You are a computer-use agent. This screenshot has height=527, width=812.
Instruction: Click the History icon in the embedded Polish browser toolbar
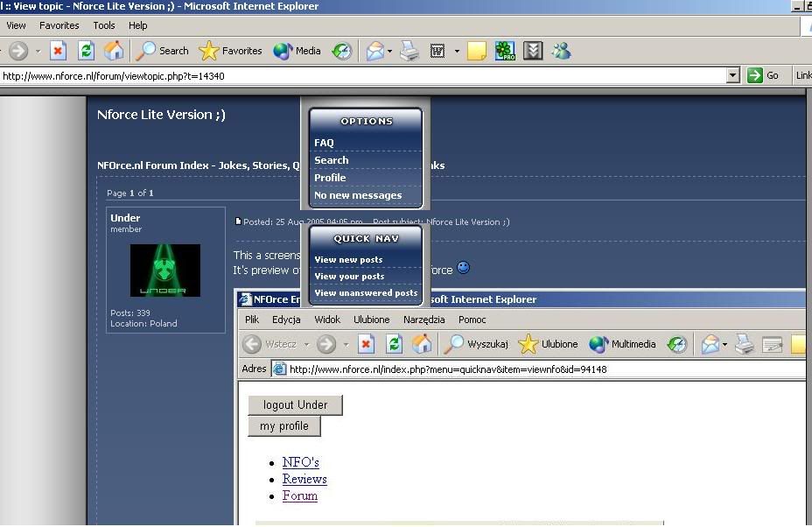[677, 344]
